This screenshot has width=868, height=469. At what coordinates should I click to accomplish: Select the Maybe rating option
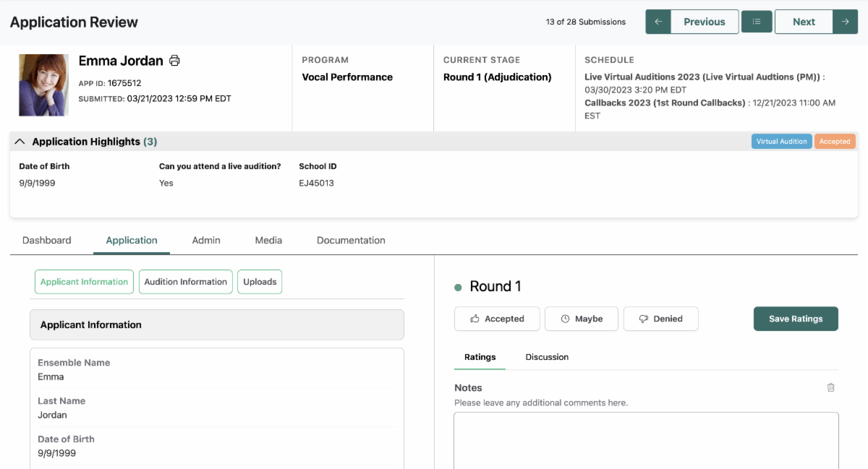tap(582, 319)
